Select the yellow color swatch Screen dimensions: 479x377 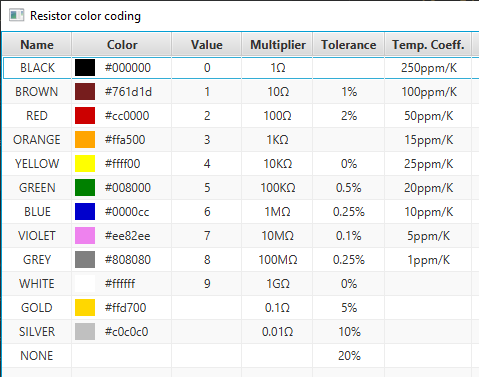85,164
